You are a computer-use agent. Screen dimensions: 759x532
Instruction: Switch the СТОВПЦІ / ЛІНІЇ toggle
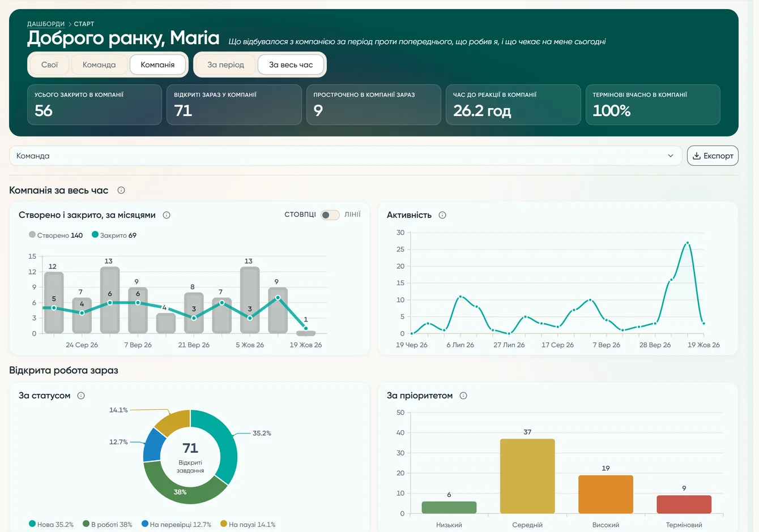click(x=330, y=215)
